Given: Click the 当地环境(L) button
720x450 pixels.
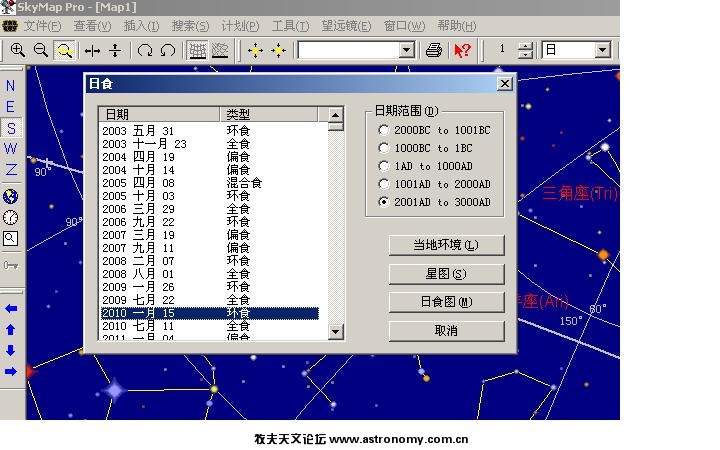Looking at the screenshot, I should [446, 245].
